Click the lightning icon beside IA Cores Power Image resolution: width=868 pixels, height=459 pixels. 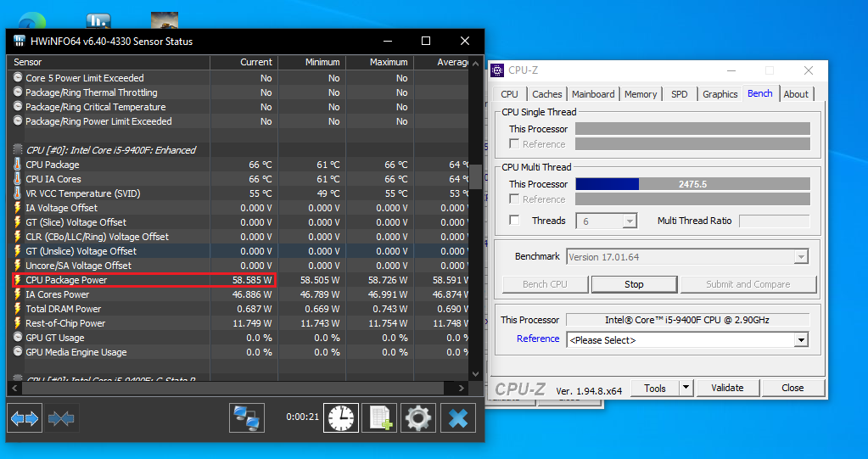[18, 294]
